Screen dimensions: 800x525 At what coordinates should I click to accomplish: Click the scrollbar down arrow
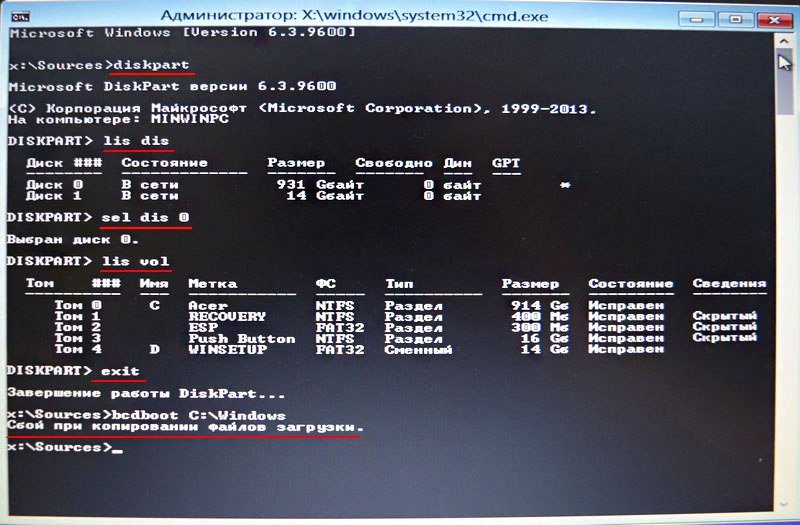coord(784,504)
